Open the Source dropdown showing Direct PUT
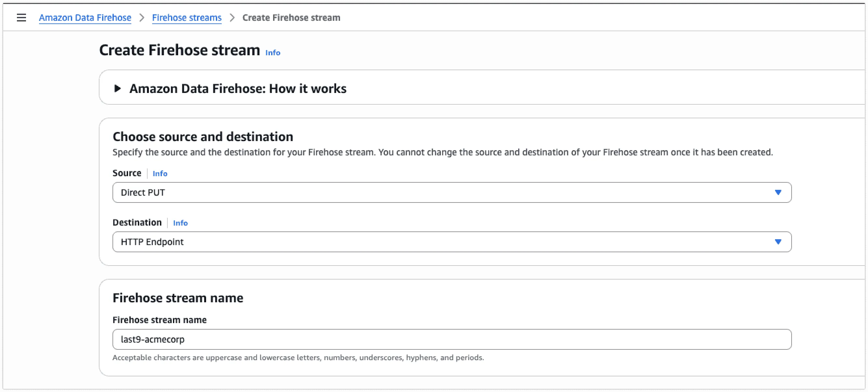Image resolution: width=868 pixels, height=392 pixels. [x=452, y=192]
